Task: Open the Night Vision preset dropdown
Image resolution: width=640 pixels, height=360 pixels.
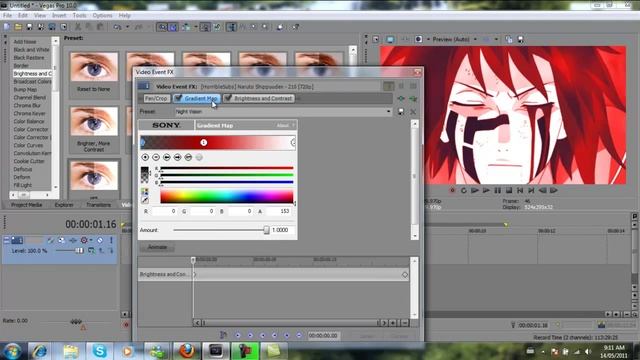Action: click(x=388, y=111)
